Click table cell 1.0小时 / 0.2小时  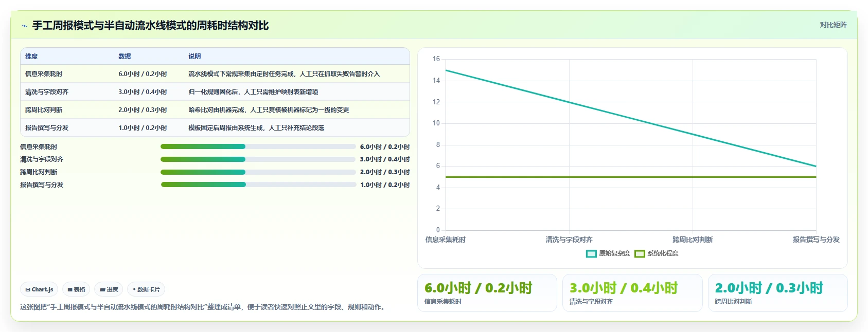pyautogui.click(x=143, y=128)
